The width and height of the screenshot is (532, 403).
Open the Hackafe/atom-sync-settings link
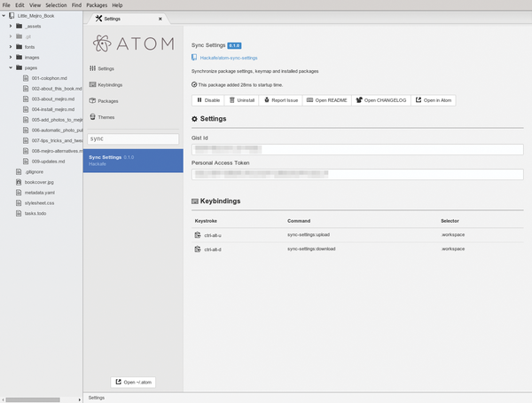click(229, 58)
